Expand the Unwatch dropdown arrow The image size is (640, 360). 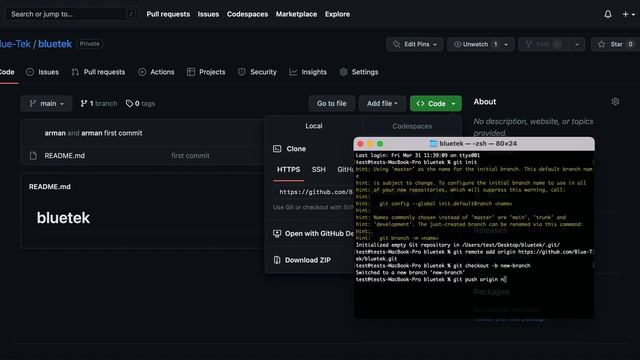tap(507, 44)
